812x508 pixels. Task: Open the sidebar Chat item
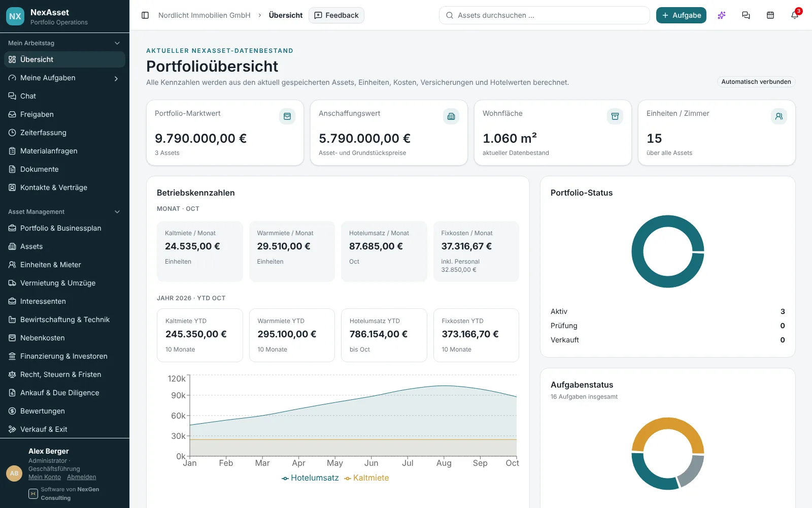pos(64,96)
